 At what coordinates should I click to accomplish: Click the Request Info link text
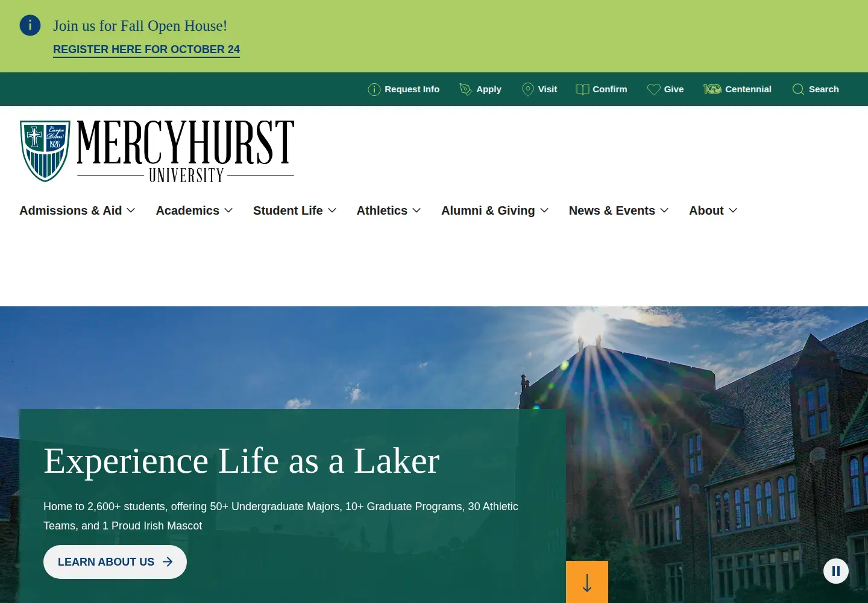[412, 89]
